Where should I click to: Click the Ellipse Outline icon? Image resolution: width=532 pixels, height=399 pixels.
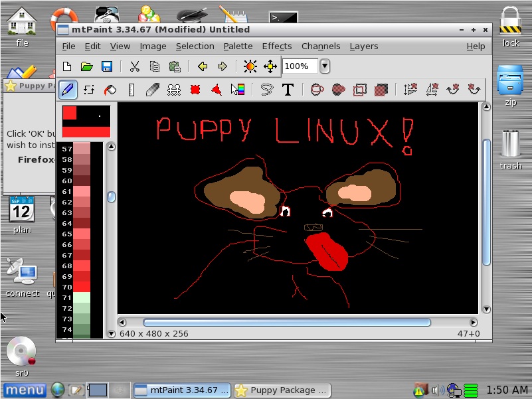click(317, 90)
